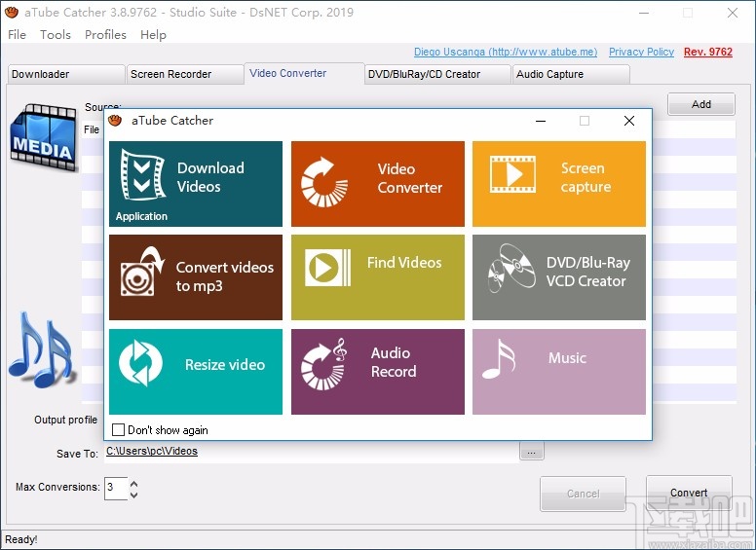Open the Screen capture tile
The width and height of the screenshot is (756, 550).
coord(558,183)
